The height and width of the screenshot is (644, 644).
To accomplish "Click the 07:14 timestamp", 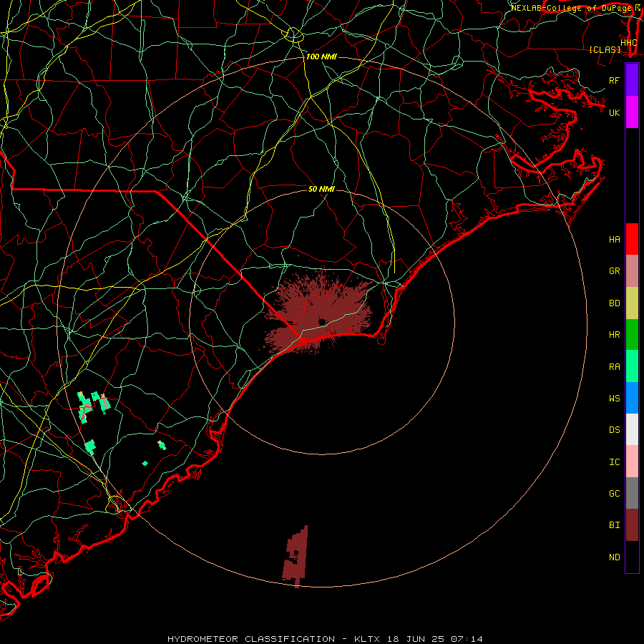I will [467, 639].
